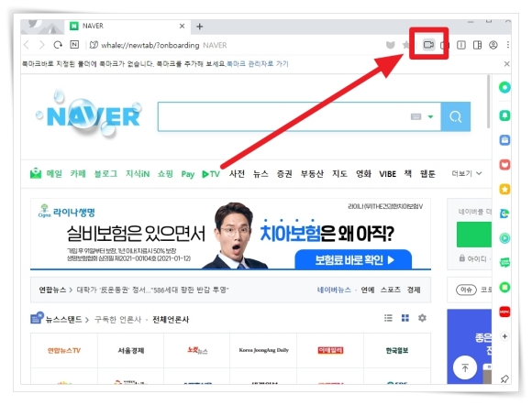532x405 pixels.
Task: Add a sidebar app with plus
Action: pos(504,336)
